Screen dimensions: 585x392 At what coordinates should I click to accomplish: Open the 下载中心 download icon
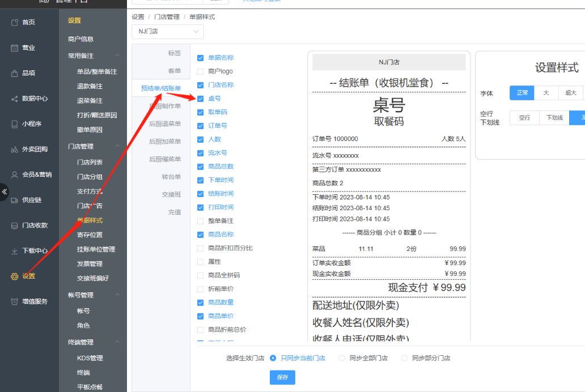pos(15,250)
